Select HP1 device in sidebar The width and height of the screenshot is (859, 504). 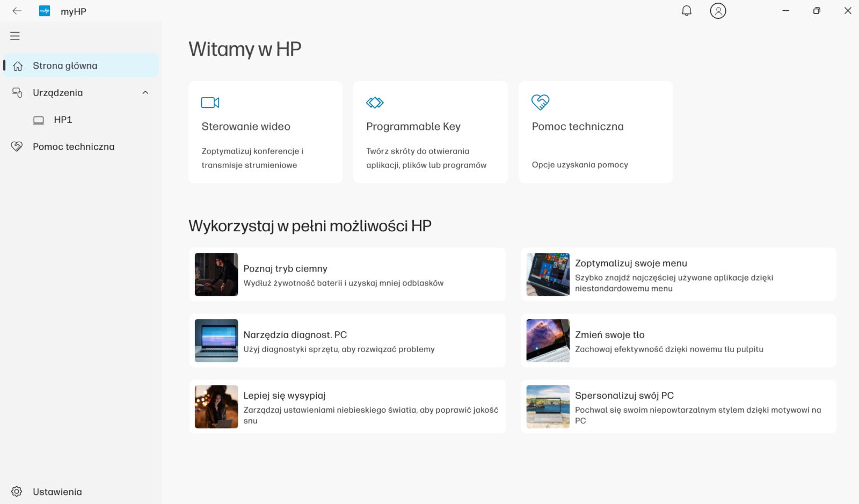point(63,120)
